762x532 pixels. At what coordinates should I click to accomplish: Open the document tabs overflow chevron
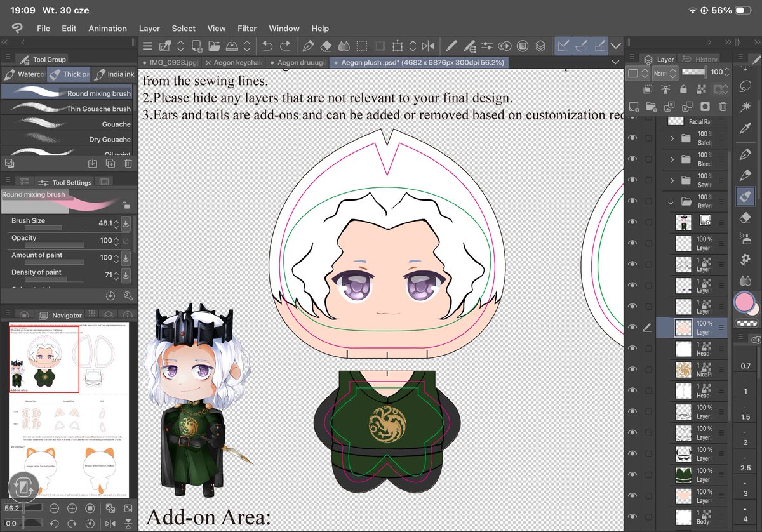coord(614,62)
